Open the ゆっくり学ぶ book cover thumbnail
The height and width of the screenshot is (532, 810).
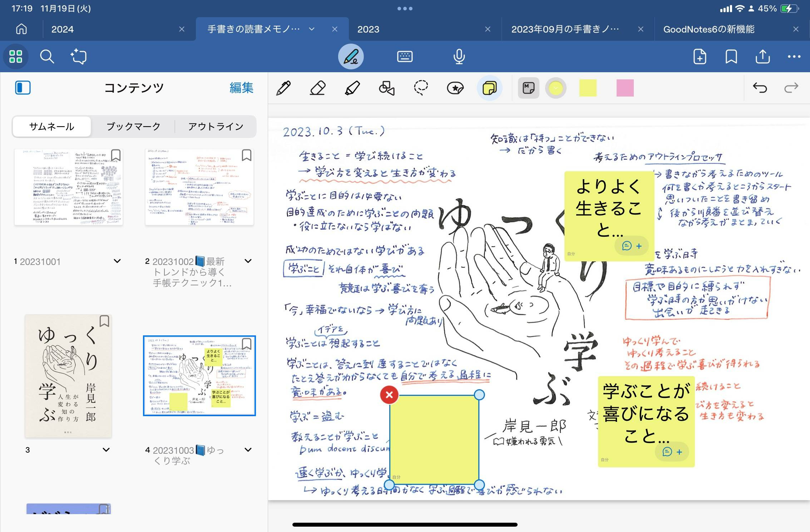point(68,376)
